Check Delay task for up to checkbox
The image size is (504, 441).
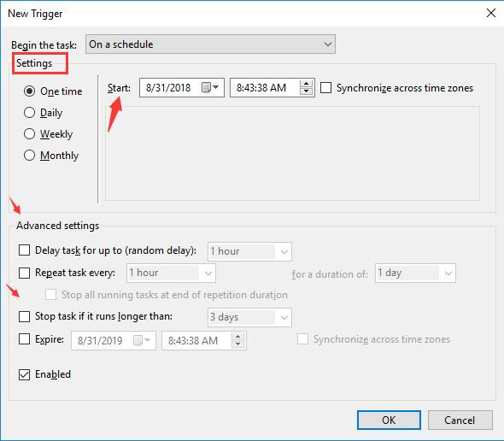pyautogui.click(x=24, y=250)
